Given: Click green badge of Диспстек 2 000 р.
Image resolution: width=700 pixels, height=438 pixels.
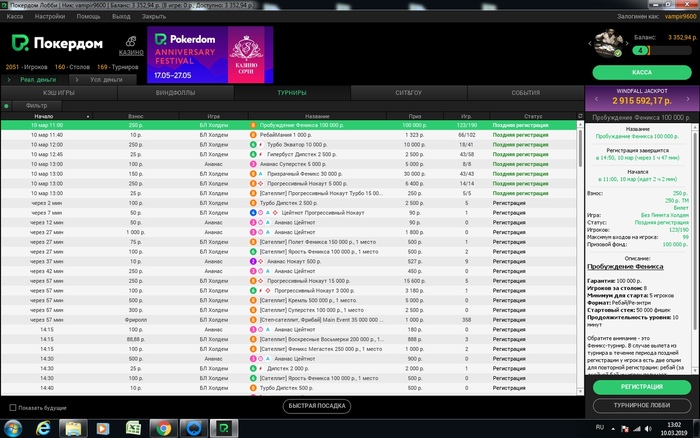Looking at the screenshot, I should [253, 369].
